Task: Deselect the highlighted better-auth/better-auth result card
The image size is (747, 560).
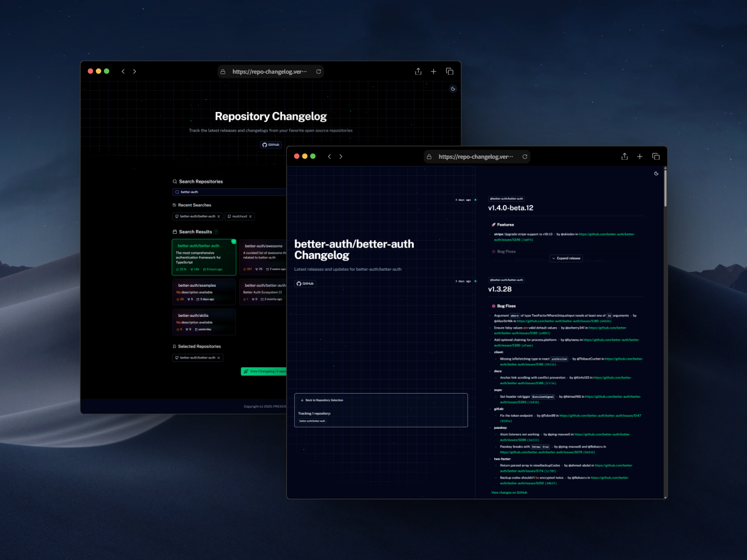Action: tap(204, 257)
